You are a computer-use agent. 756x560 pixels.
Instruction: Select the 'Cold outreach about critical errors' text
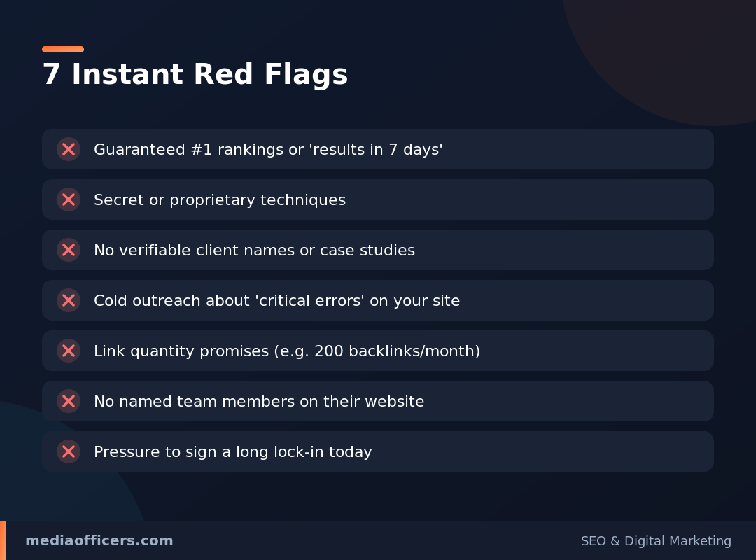point(276,301)
